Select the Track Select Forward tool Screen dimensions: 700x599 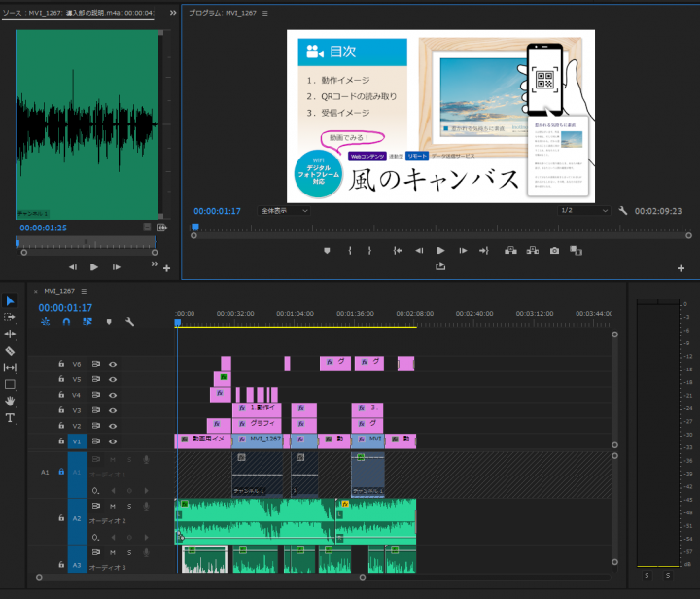10,317
